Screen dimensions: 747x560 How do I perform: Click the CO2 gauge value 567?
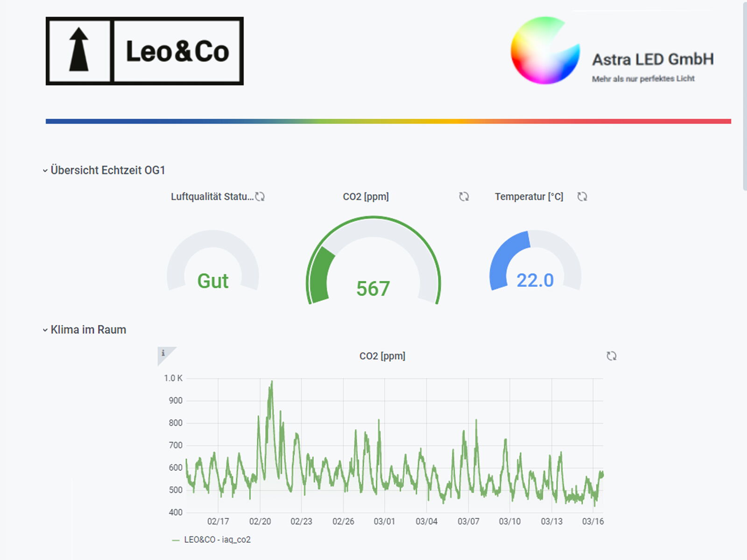pyautogui.click(x=373, y=288)
